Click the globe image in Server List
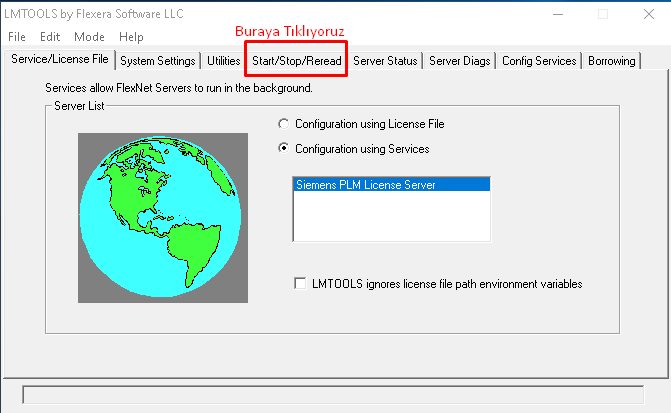This screenshot has width=671, height=413. [x=163, y=217]
